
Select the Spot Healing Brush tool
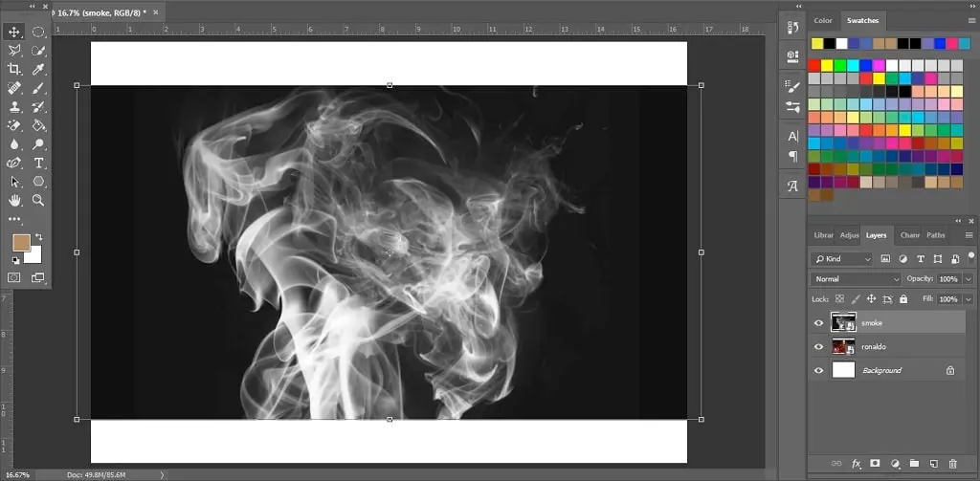coord(13,88)
